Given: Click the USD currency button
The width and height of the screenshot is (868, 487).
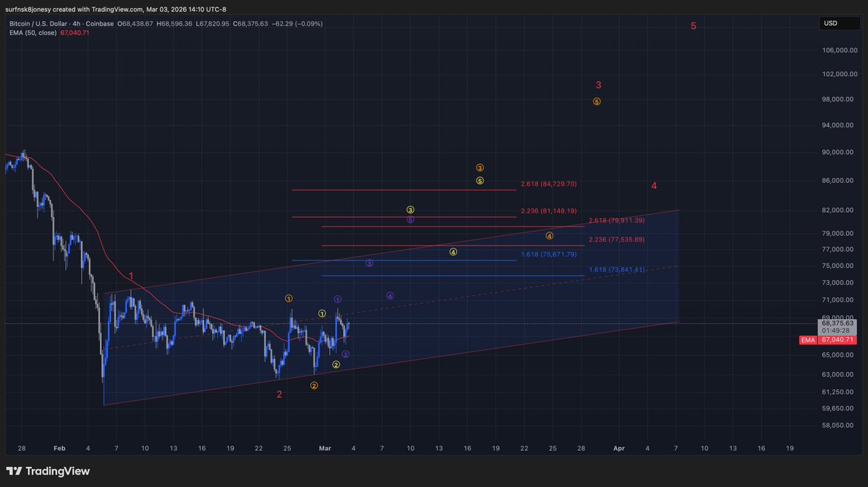Looking at the screenshot, I should pyautogui.click(x=841, y=23).
